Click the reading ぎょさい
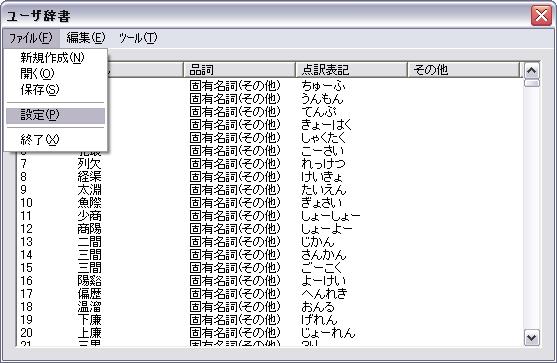 [321, 203]
